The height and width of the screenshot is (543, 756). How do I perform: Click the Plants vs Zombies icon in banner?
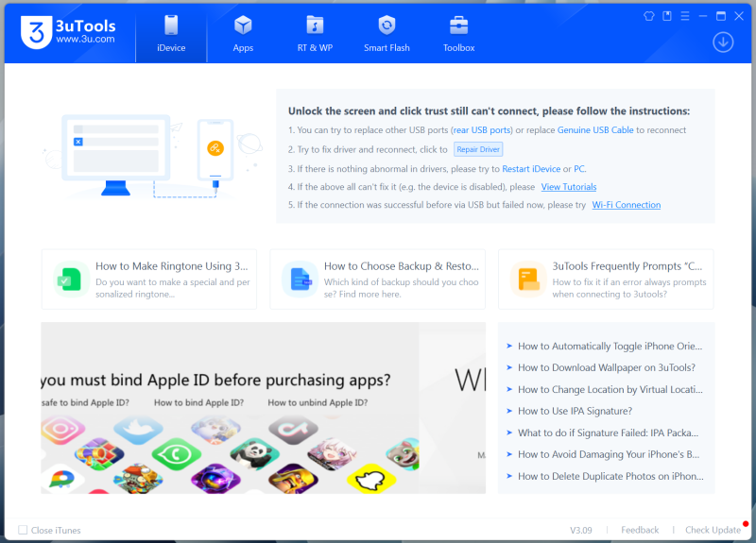click(x=138, y=479)
